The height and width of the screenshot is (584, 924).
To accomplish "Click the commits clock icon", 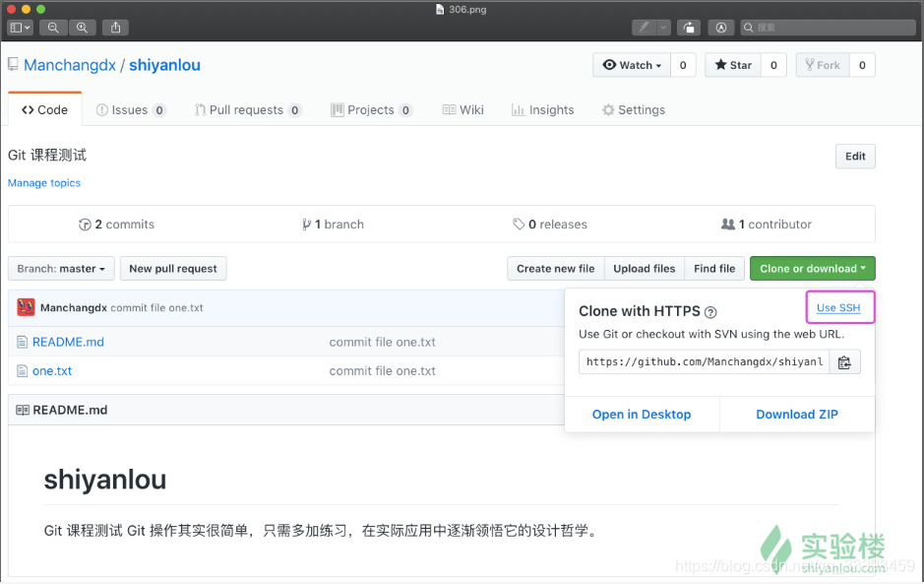I will [x=85, y=225].
